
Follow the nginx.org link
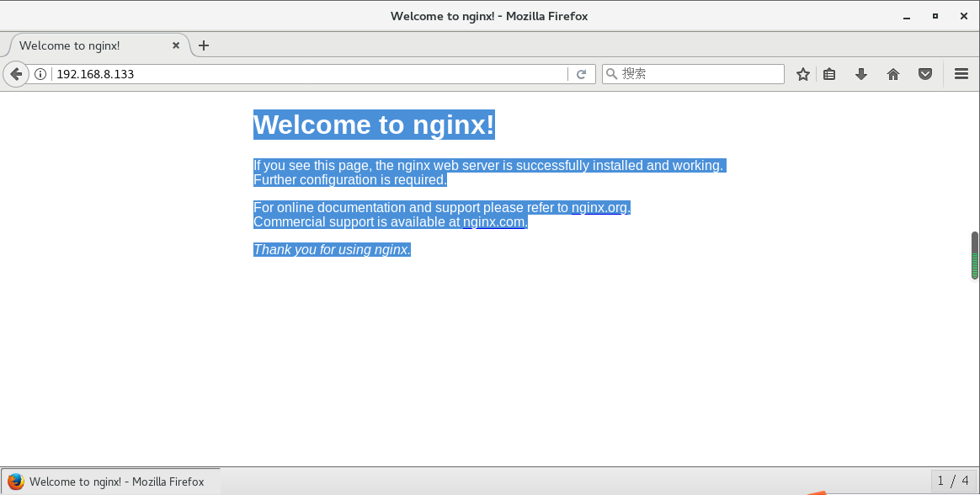[599, 207]
